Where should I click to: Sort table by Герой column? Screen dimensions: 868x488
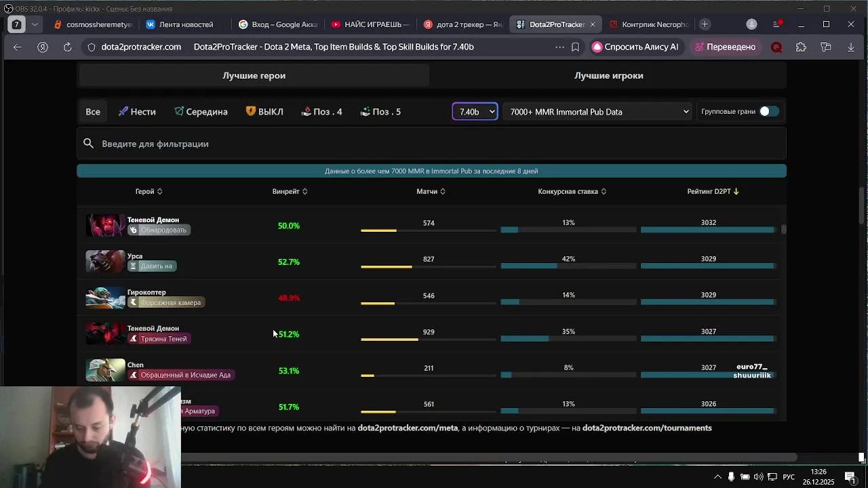149,191
